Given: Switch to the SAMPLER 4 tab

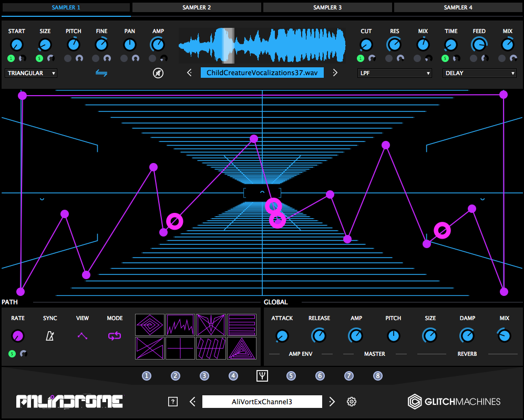Looking at the screenshot, I should tap(458, 7).
